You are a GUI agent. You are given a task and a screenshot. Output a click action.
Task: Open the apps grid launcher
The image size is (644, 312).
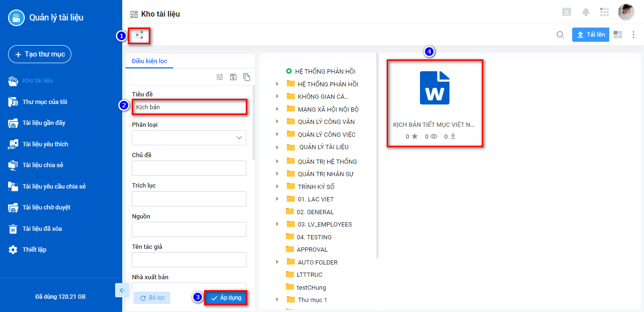(605, 12)
